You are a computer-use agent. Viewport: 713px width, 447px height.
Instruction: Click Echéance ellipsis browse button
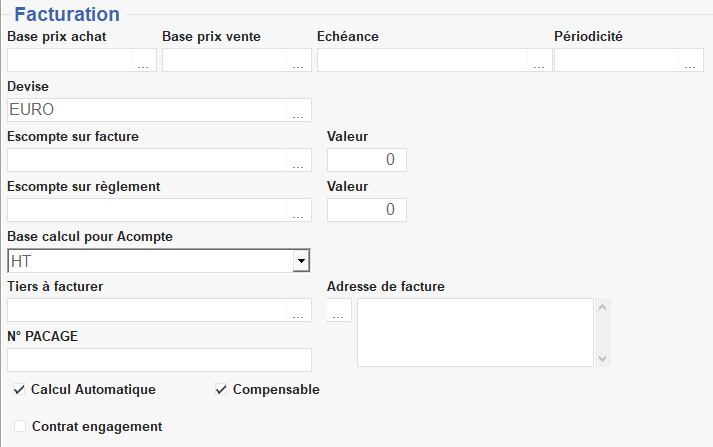pos(539,61)
